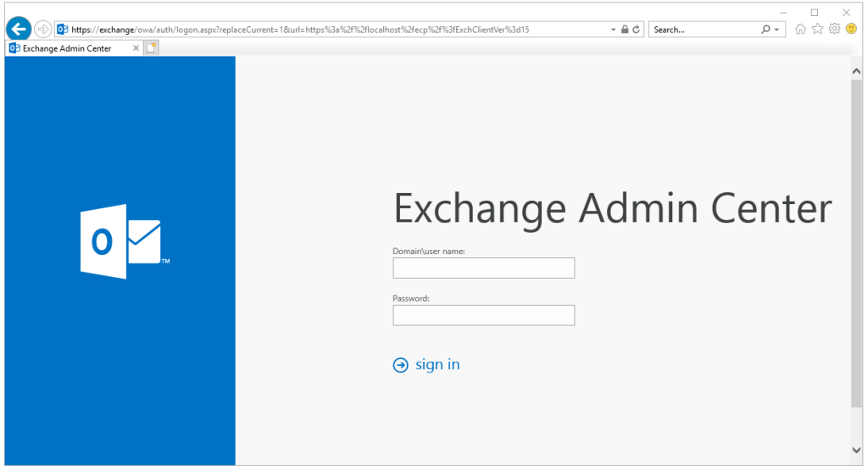
Task: Click the circled arrow sign in icon
Action: point(401,365)
